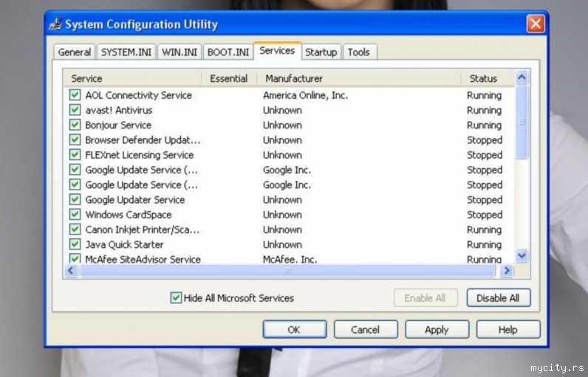Click the OK button

click(295, 330)
